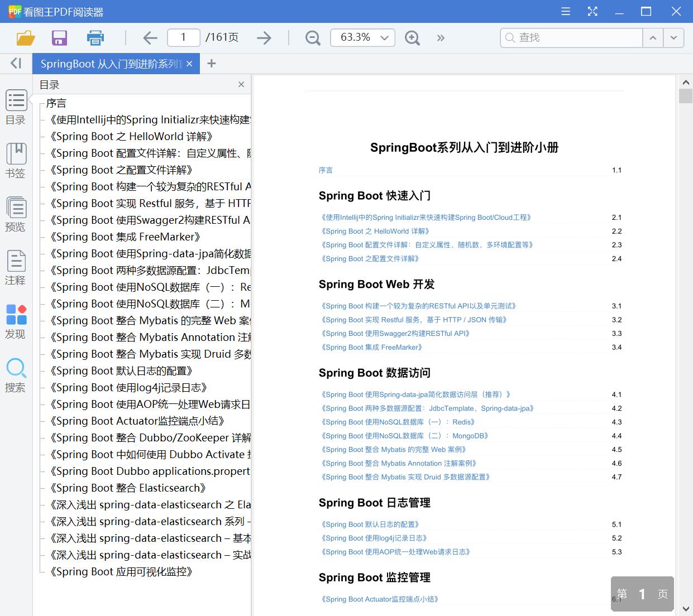Open the 发现 discover panel
The height and width of the screenshot is (616, 693).
(x=16, y=321)
